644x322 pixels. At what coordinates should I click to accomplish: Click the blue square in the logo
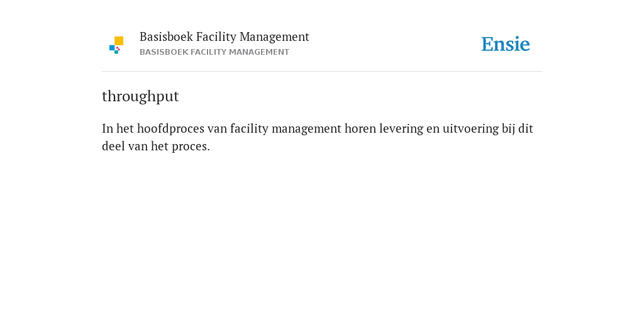click(x=112, y=48)
